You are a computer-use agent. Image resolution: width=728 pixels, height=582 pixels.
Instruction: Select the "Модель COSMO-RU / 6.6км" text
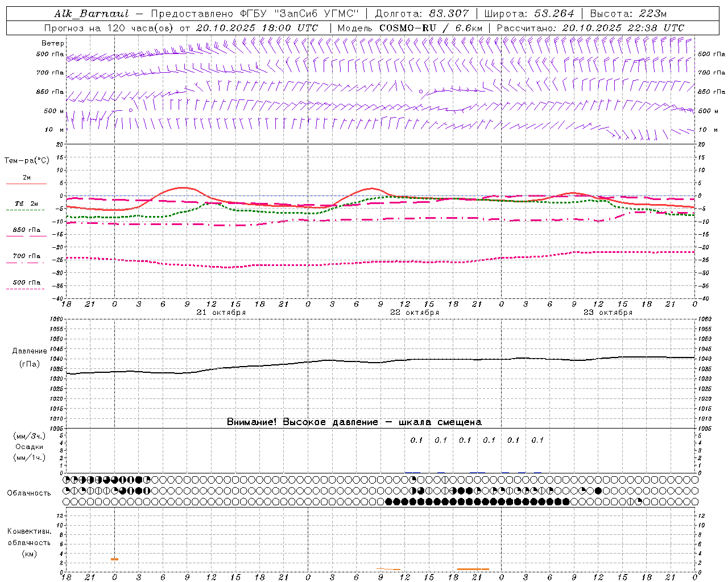click(x=409, y=28)
